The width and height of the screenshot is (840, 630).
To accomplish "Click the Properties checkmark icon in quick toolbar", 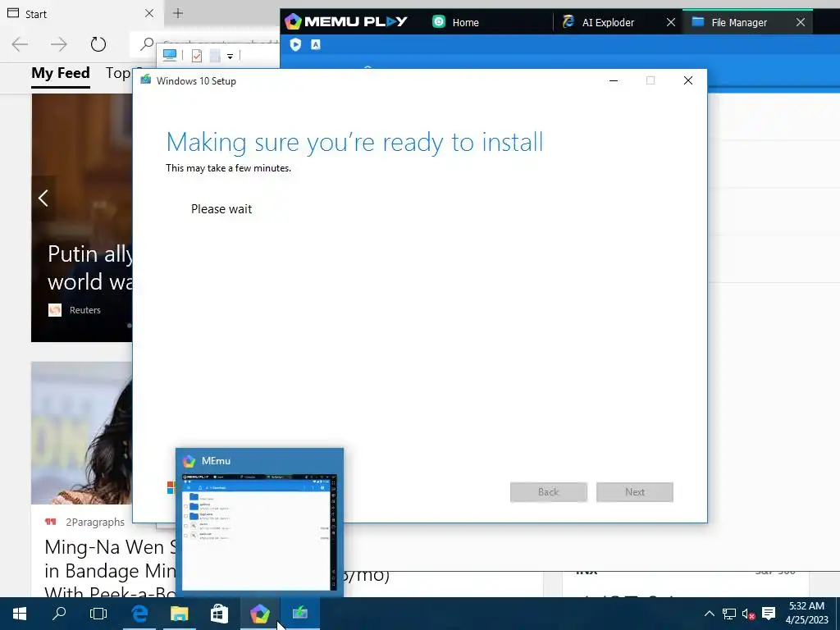I will pos(197,55).
